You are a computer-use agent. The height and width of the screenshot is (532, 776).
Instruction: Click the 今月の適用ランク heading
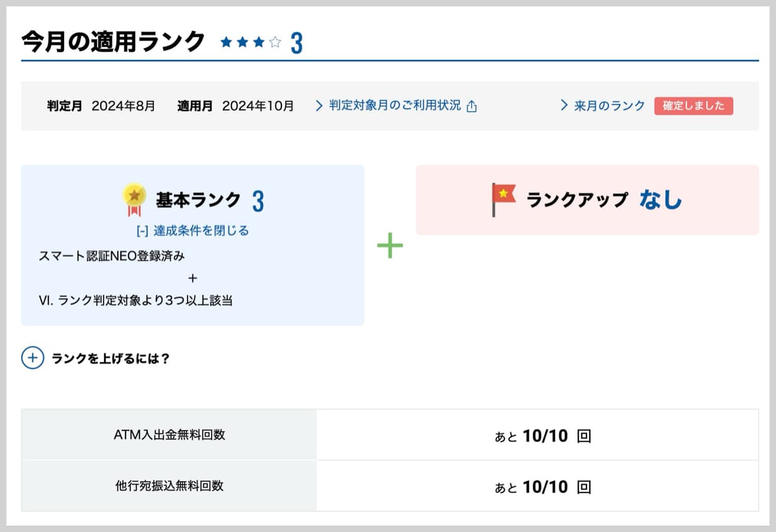pos(113,42)
